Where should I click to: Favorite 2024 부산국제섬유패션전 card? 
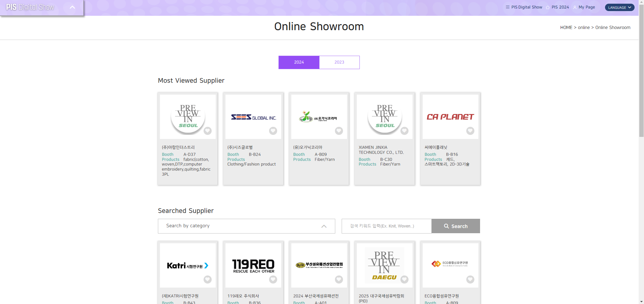pos(339,280)
